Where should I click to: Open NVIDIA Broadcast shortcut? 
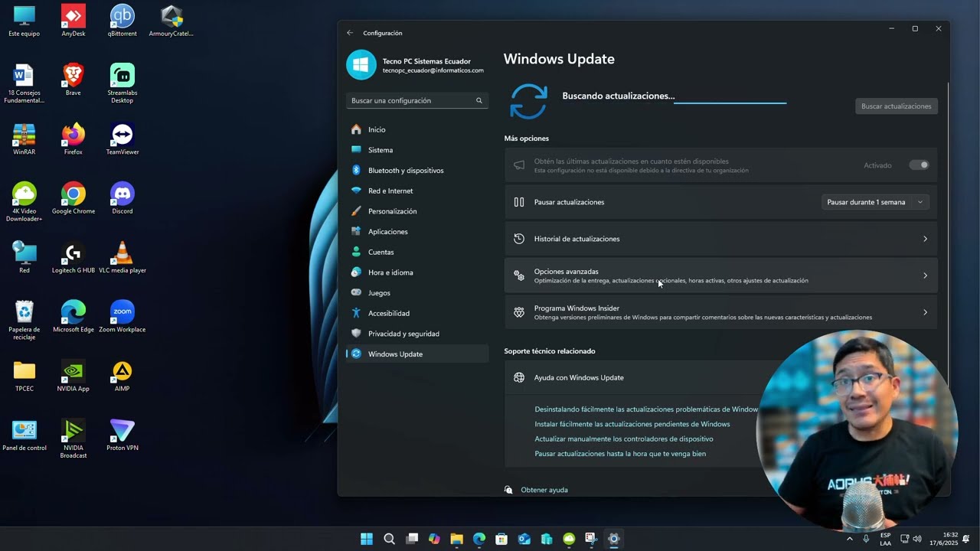coord(73,439)
